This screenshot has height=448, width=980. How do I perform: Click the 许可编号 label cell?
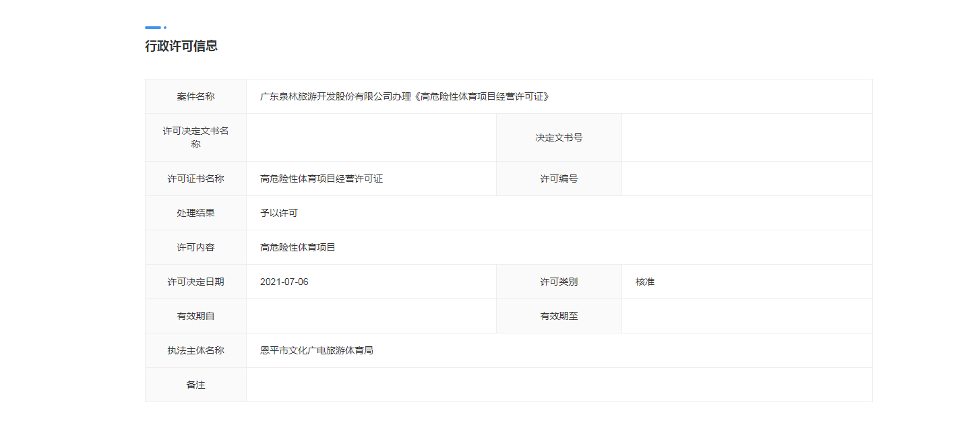point(559,179)
